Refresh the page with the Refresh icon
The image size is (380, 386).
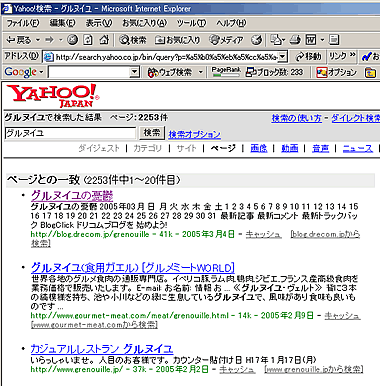coord(88,40)
